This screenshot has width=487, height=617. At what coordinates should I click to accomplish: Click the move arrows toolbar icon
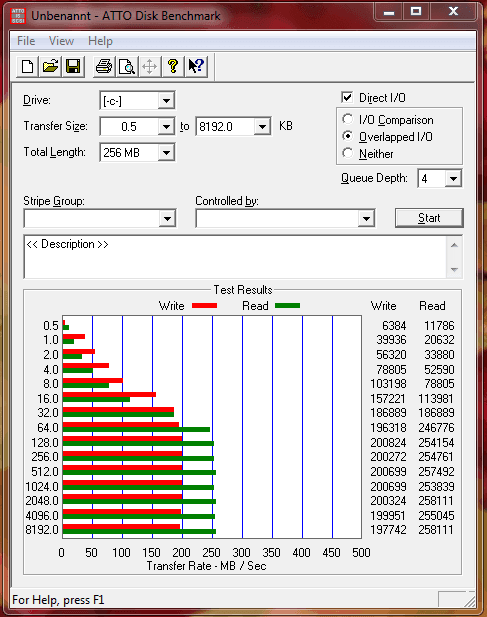[149, 66]
